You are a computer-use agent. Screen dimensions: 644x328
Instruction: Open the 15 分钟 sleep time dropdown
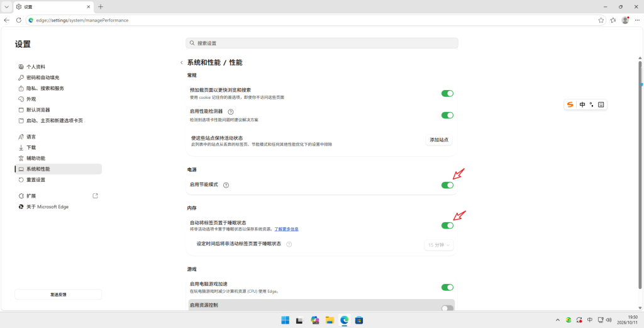pos(439,245)
